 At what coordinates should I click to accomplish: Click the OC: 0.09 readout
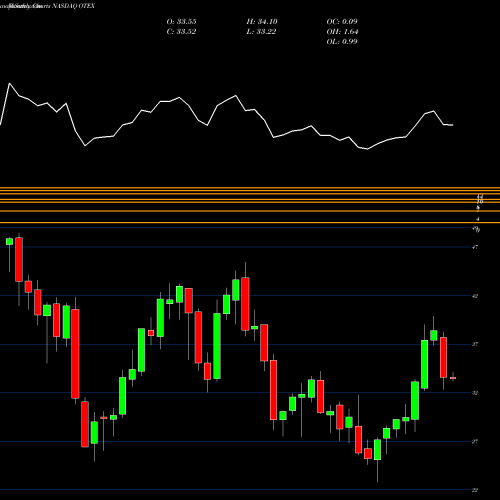tap(342, 22)
